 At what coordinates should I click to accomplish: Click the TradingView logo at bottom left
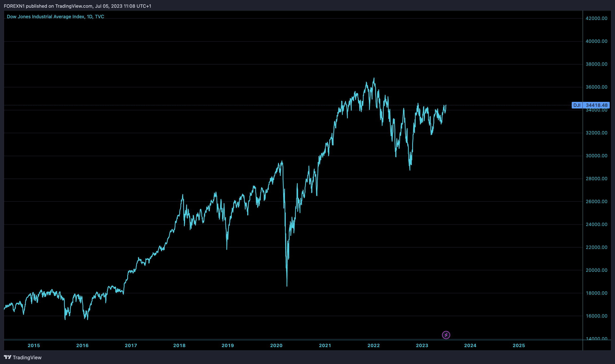point(22,357)
